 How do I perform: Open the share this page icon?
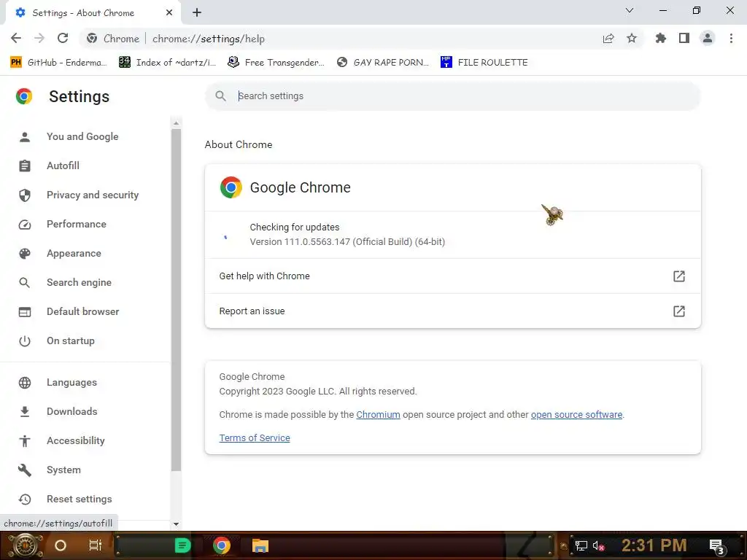pyautogui.click(x=608, y=39)
